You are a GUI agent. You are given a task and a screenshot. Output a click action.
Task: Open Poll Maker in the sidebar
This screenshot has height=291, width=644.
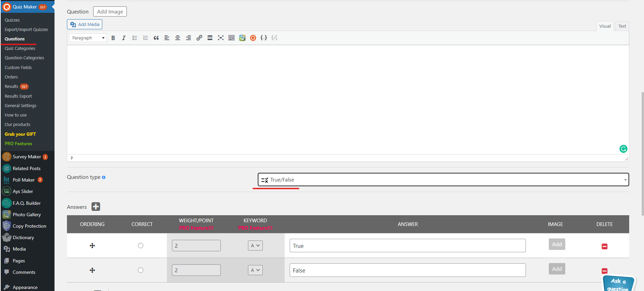click(x=24, y=180)
